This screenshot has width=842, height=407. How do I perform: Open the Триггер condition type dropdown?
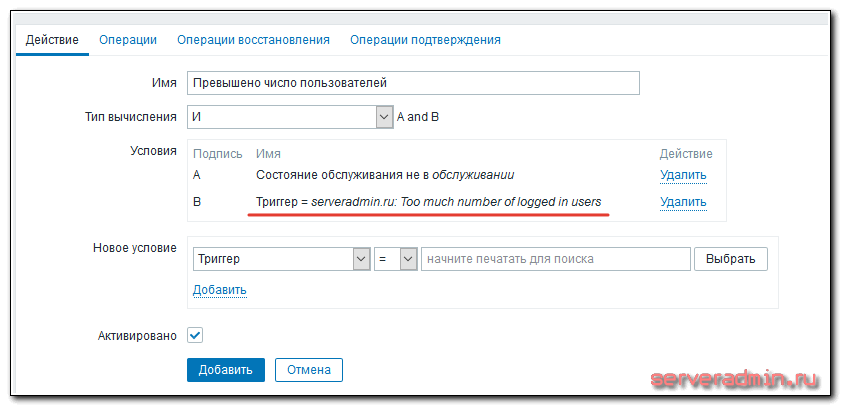[281, 259]
